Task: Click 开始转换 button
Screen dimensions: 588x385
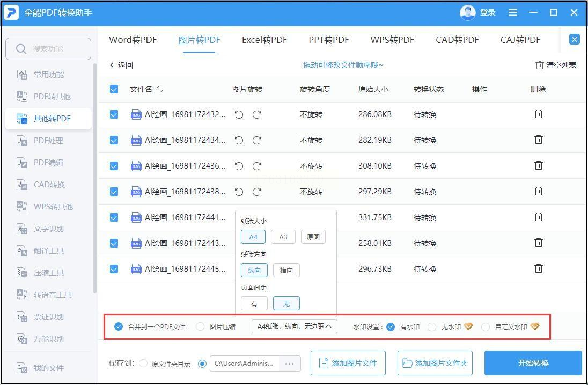Action: point(533,363)
